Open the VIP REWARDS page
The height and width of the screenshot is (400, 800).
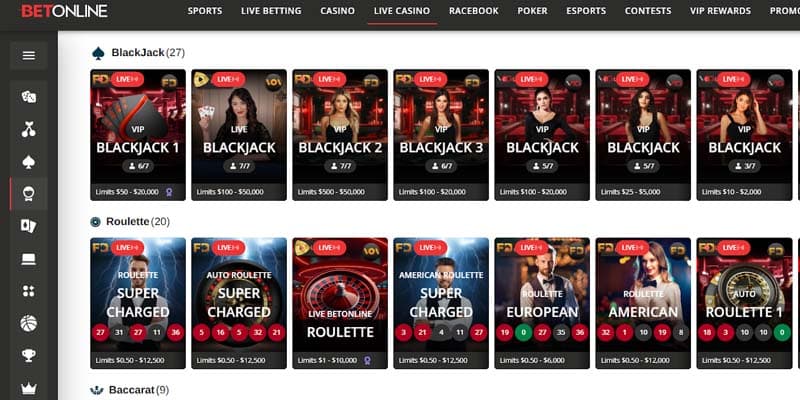pyautogui.click(x=720, y=11)
